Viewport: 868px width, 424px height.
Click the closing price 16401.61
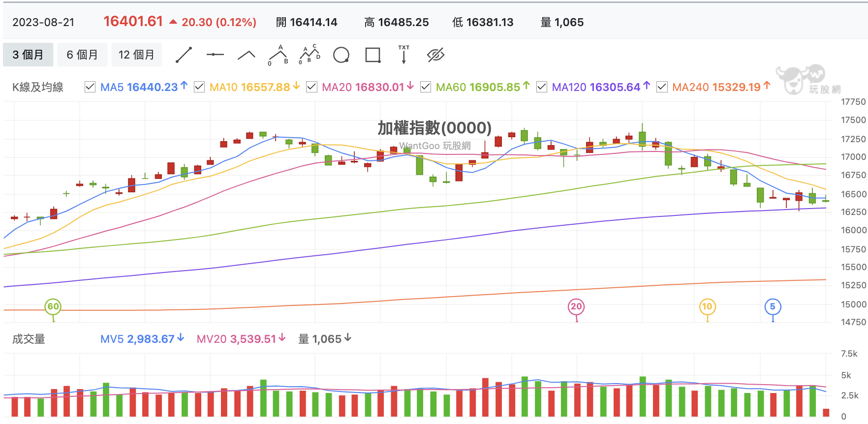(x=133, y=22)
